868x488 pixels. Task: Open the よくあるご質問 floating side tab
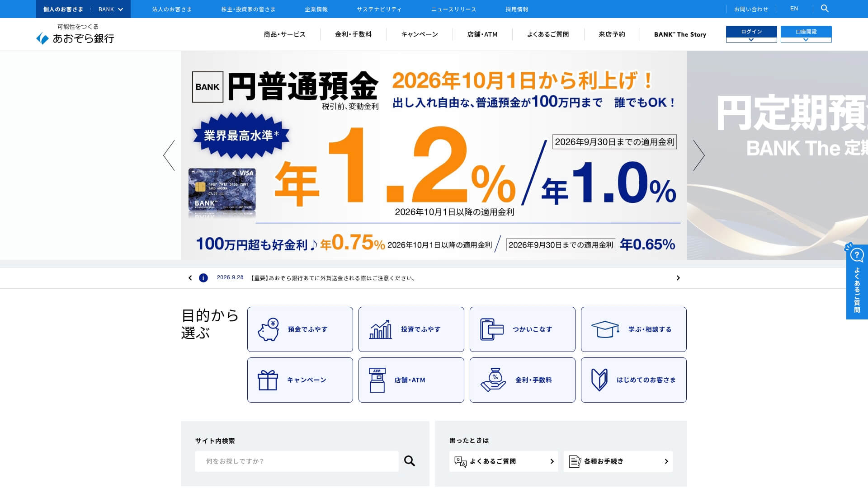pos(857,282)
